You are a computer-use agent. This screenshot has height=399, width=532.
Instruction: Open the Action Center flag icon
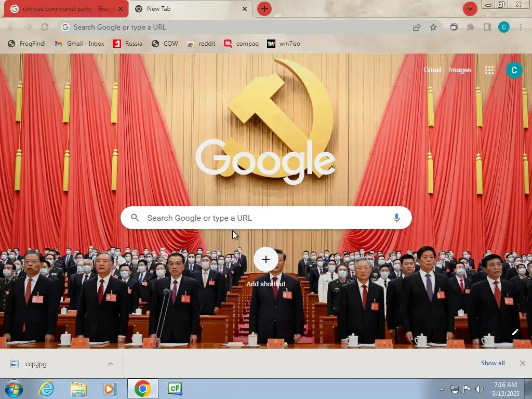[x=467, y=389]
